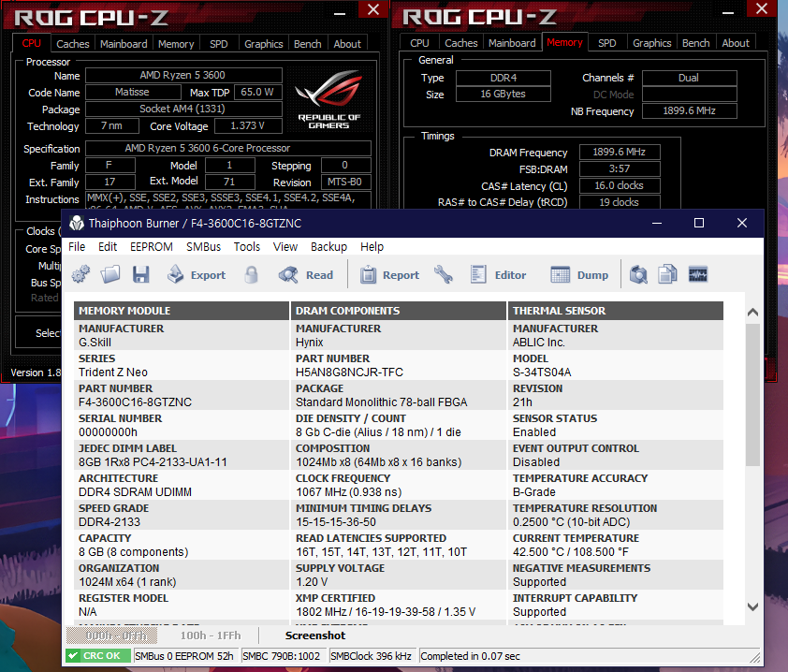Click 'SMBus 0 EEPROM 52h' in status bar
The image size is (788, 672).
click(184, 656)
